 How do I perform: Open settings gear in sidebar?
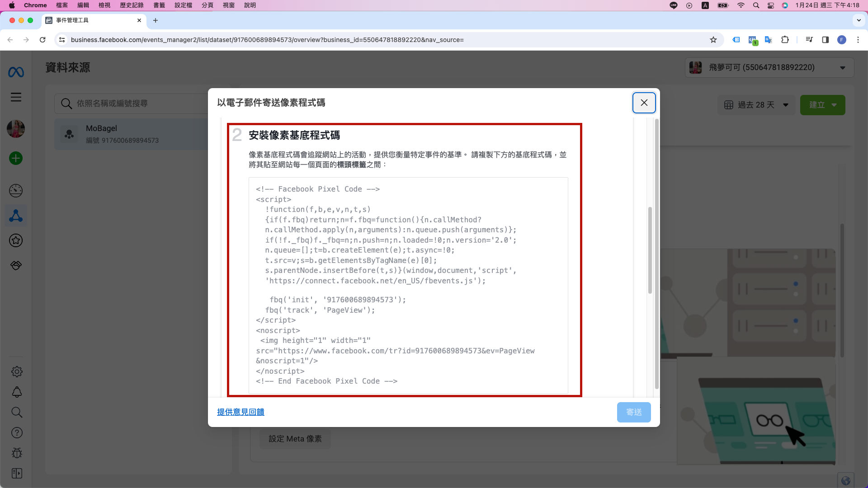tap(17, 371)
